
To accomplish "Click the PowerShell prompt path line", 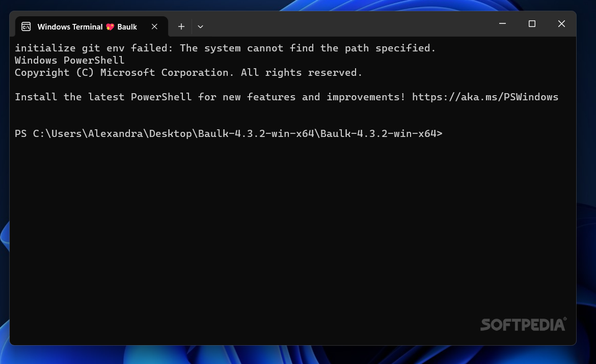I will [228, 133].
